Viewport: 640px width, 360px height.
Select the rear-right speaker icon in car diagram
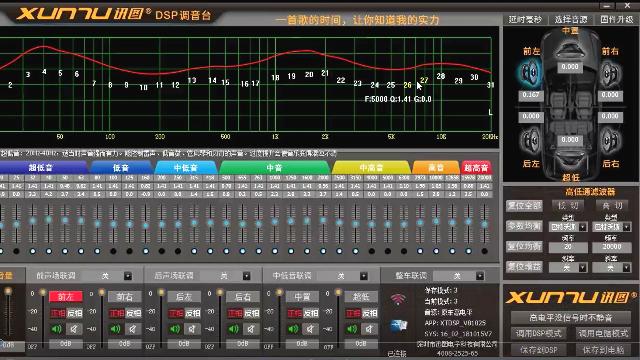610,141
